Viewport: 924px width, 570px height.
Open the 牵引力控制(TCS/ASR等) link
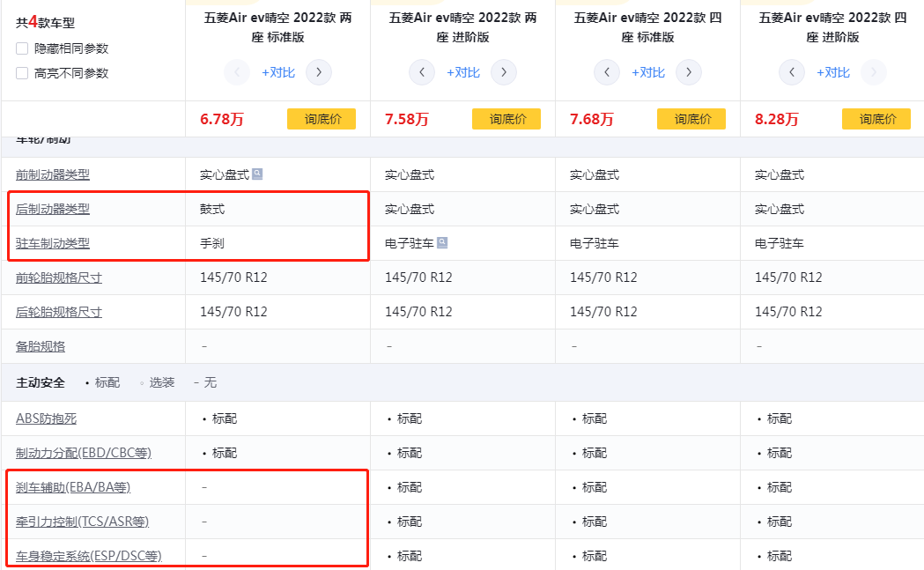(82, 521)
